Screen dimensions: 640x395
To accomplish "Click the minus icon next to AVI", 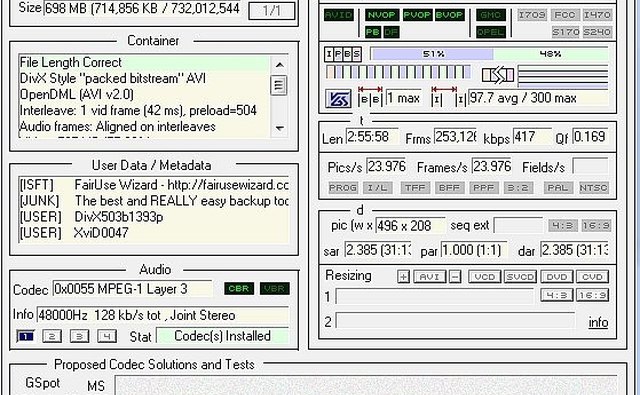I will coord(455,277).
